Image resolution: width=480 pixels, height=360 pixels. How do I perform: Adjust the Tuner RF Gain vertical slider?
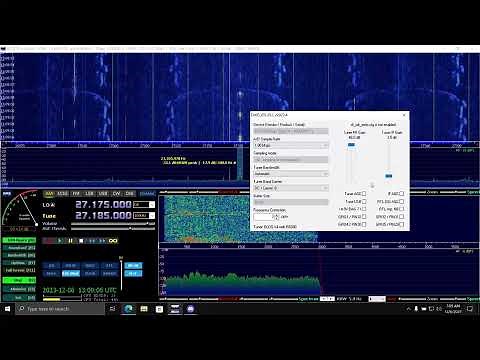(351, 163)
